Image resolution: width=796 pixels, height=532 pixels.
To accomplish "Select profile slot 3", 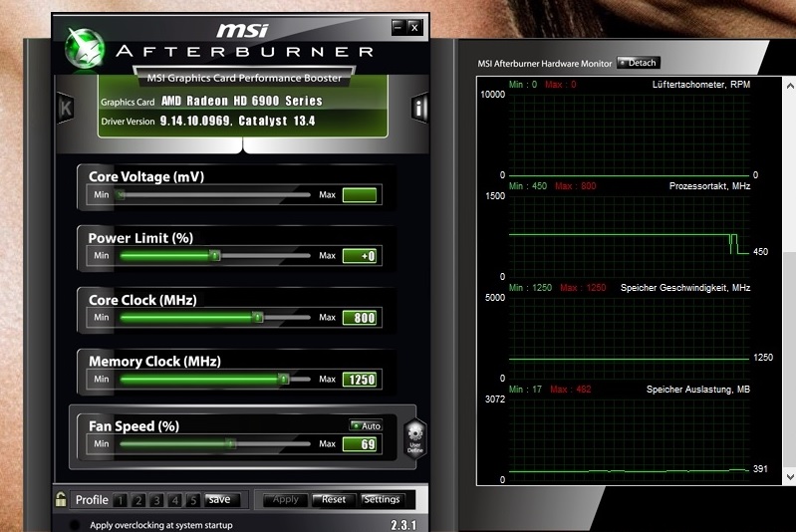I will pos(156,500).
